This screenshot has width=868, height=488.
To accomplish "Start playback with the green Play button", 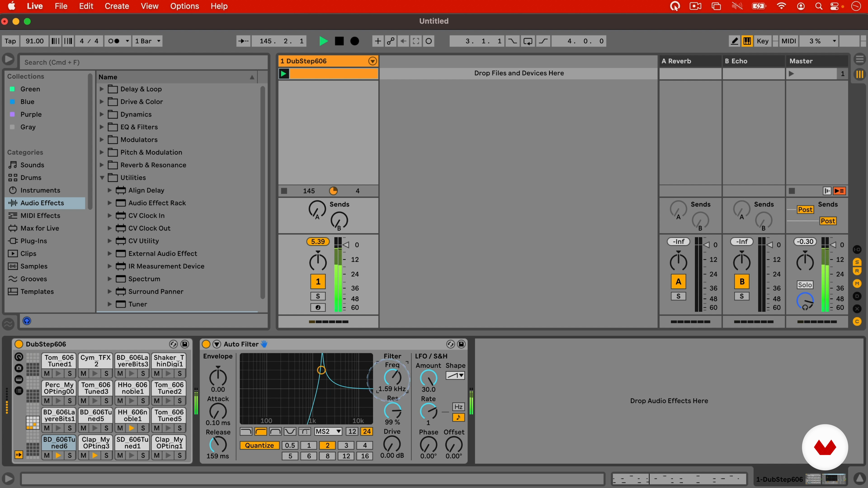I will [x=323, y=41].
